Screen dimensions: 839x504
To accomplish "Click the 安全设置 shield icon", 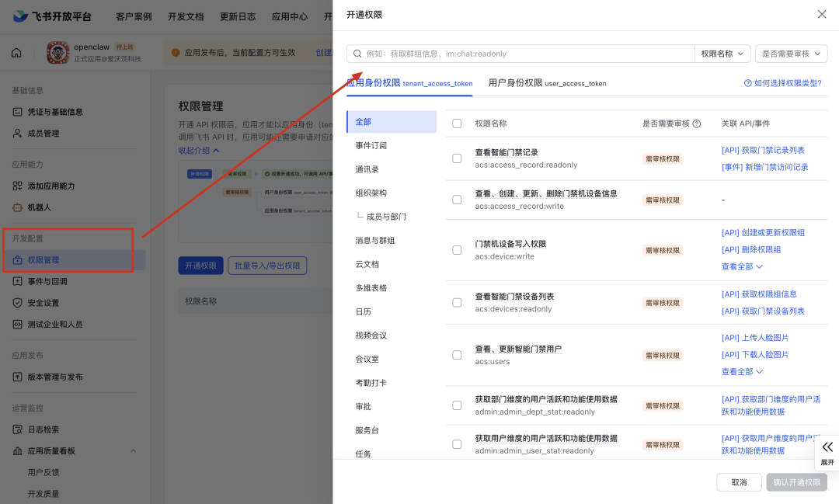I will click(x=17, y=303).
